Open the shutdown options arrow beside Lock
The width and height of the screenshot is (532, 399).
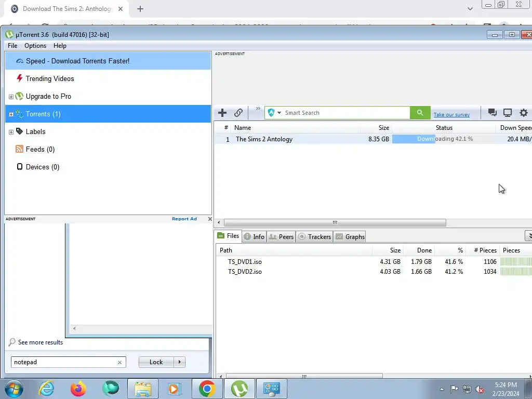point(179,362)
